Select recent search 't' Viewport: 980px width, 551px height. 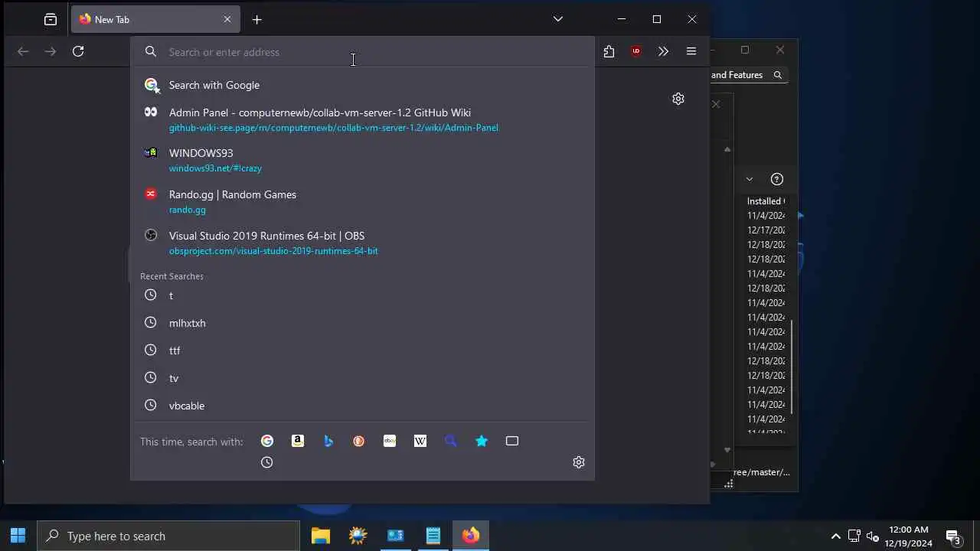point(362,295)
